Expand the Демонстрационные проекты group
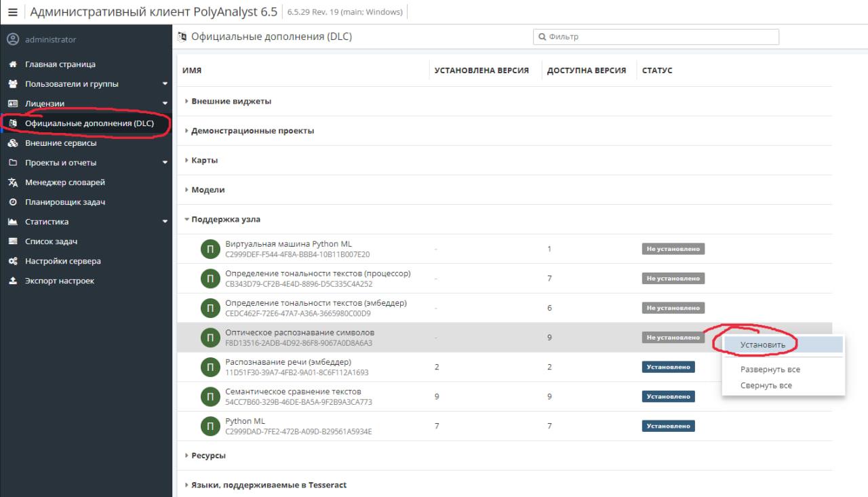The height and width of the screenshot is (497, 868). click(x=187, y=131)
